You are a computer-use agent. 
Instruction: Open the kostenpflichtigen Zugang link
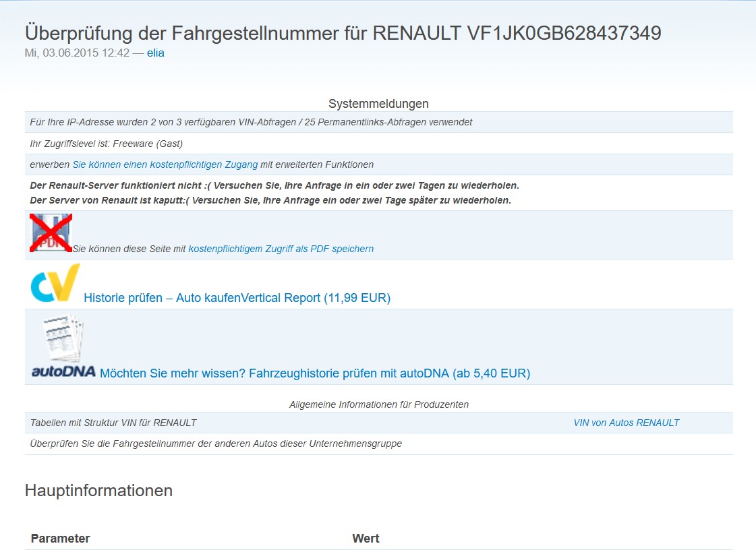[x=165, y=164]
